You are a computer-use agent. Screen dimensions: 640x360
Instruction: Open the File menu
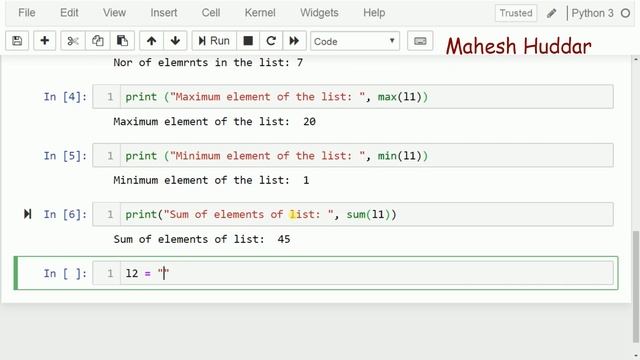click(27, 13)
